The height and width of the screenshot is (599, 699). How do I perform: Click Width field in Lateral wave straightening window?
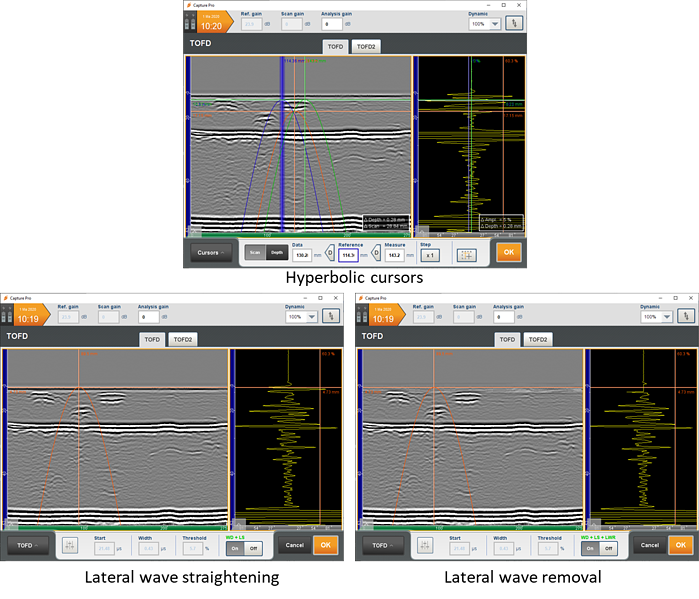(x=148, y=548)
